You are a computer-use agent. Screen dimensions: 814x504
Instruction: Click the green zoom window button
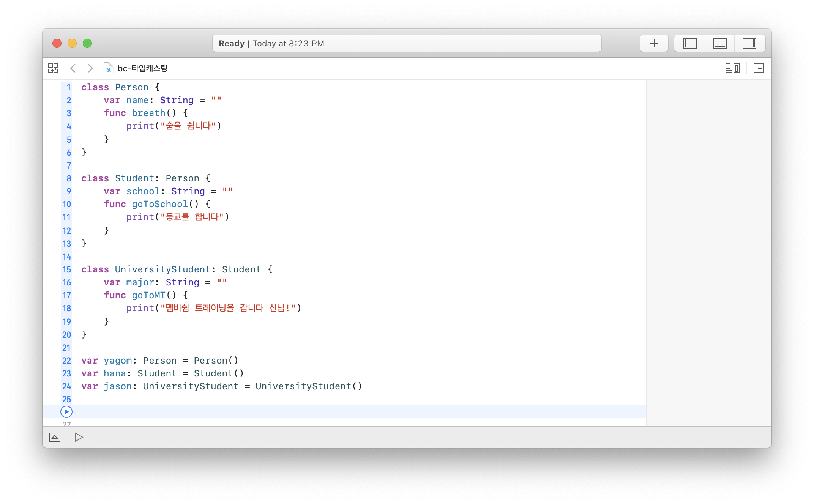click(x=87, y=43)
